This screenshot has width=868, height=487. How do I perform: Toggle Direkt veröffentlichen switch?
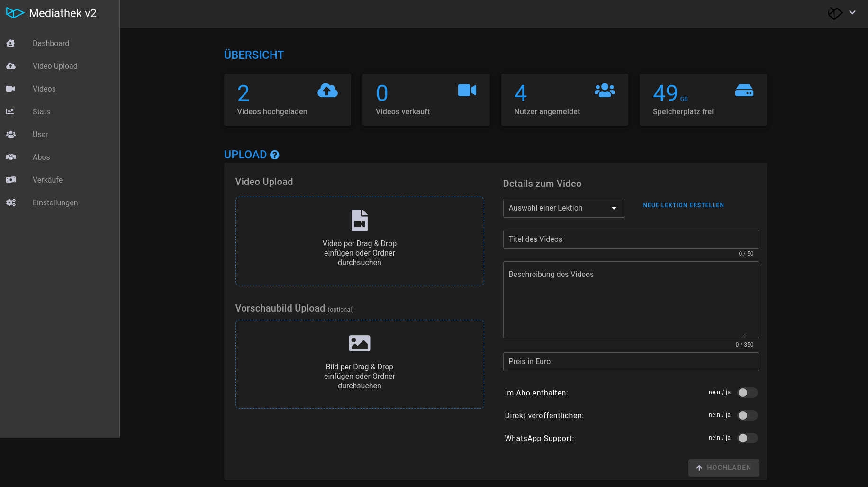coord(748,415)
